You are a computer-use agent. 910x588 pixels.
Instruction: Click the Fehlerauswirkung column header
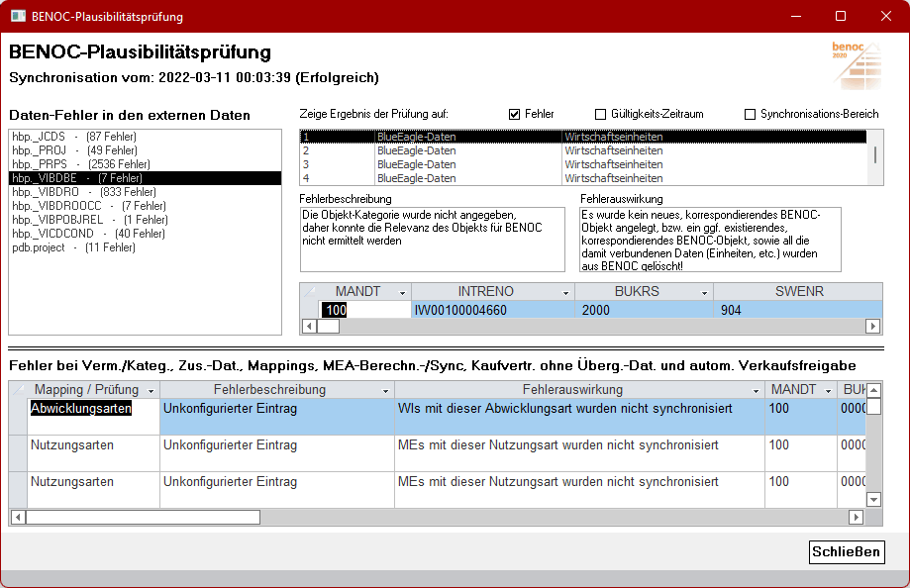click(579, 390)
